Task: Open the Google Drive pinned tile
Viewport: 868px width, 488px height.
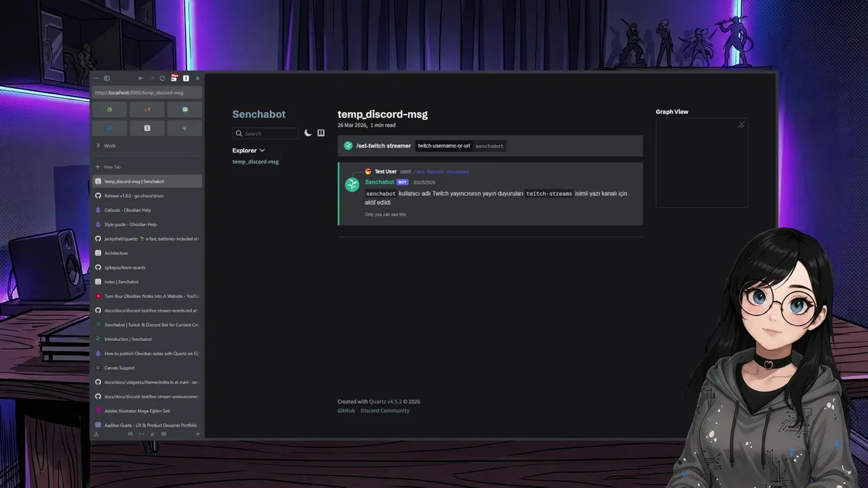Action: pyautogui.click(x=110, y=109)
